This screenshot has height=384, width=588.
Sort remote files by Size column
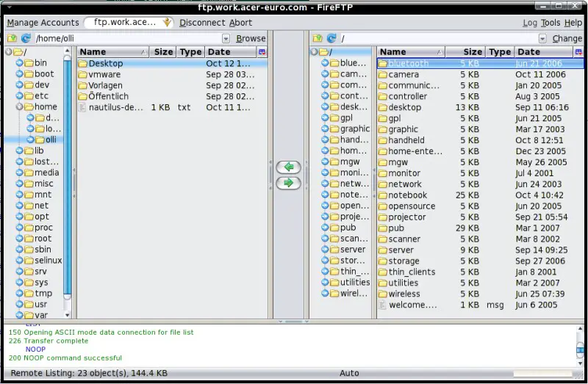pyautogui.click(x=465, y=51)
